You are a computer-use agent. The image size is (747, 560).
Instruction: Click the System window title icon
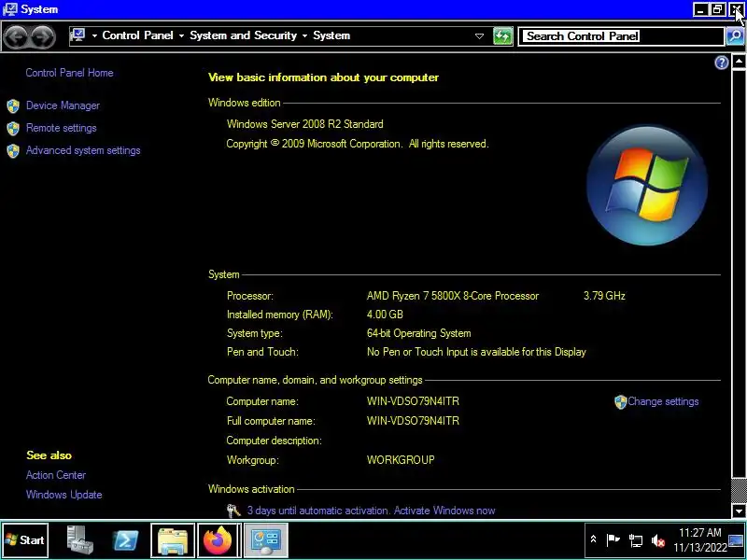[9, 9]
